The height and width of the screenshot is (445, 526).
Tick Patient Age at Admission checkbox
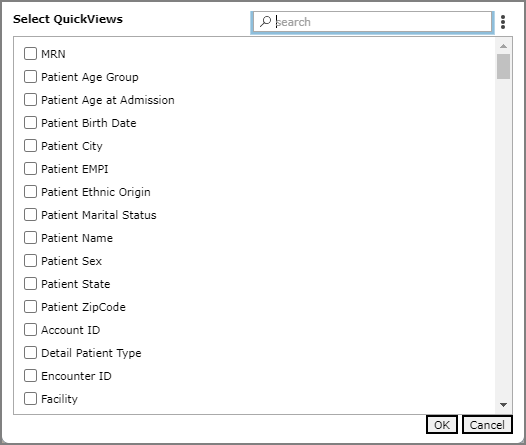pos(30,100)
